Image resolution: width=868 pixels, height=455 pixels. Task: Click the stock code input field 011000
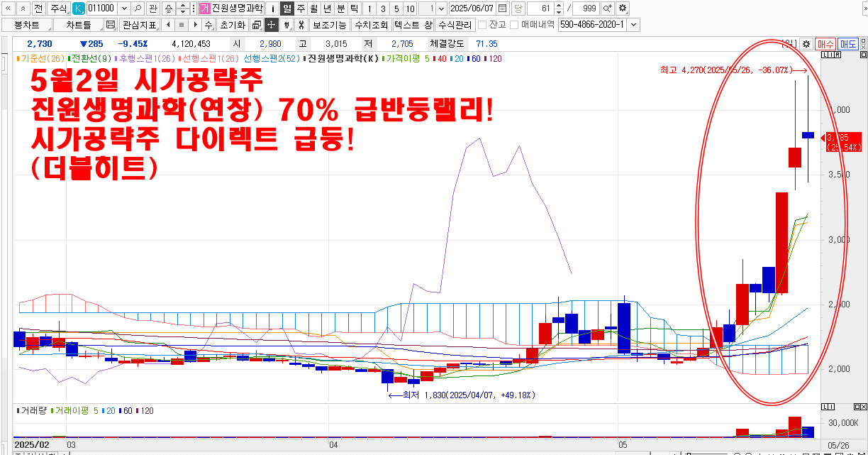tap(102, 9)
